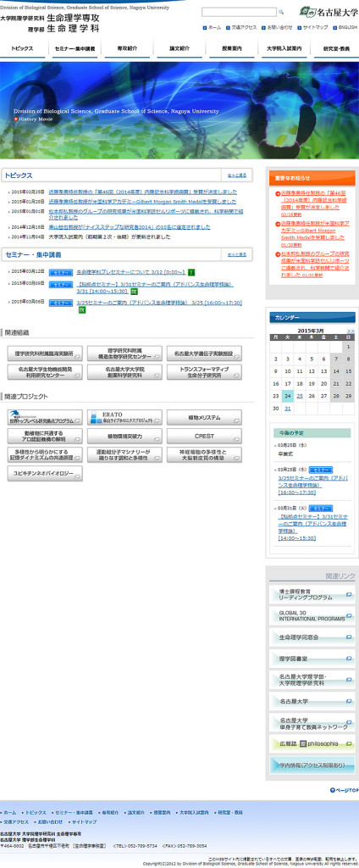Open the ERATO project banner

coord(124,417)
